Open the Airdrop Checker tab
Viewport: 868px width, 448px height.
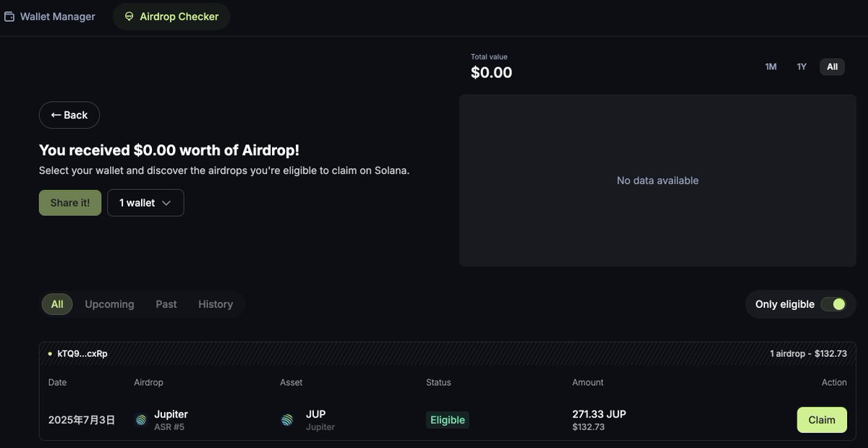[171, 17]
